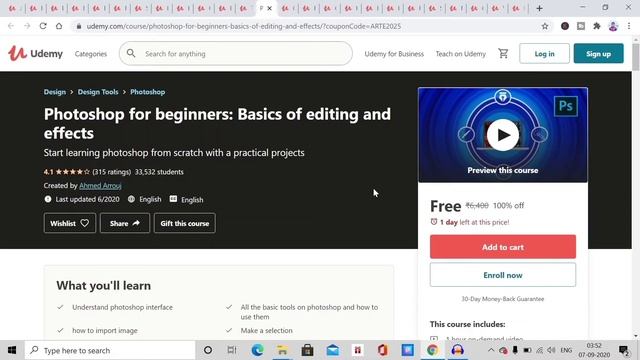
Task: Open the taskbar clock and date
Action: [x=594, y=350]
